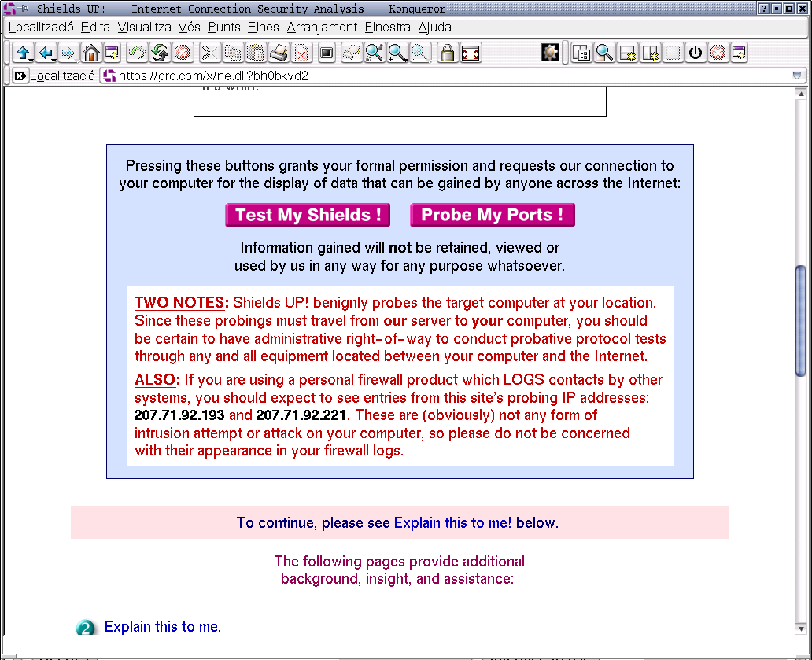Click the ALSO: heading text
Screen dimensions: 812x660
157,380
